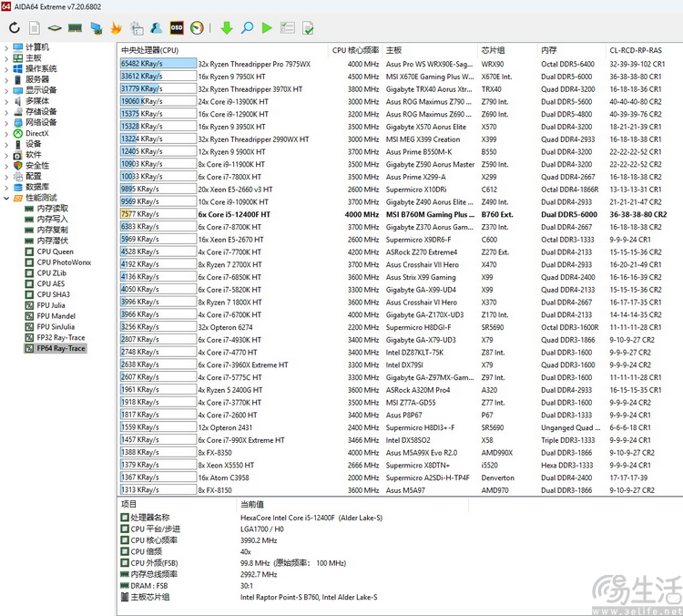Image resolution: width=683 pixels, height=616 pixels.
Task: Open the FPU Julia benchmark
Action: [46, 305]
